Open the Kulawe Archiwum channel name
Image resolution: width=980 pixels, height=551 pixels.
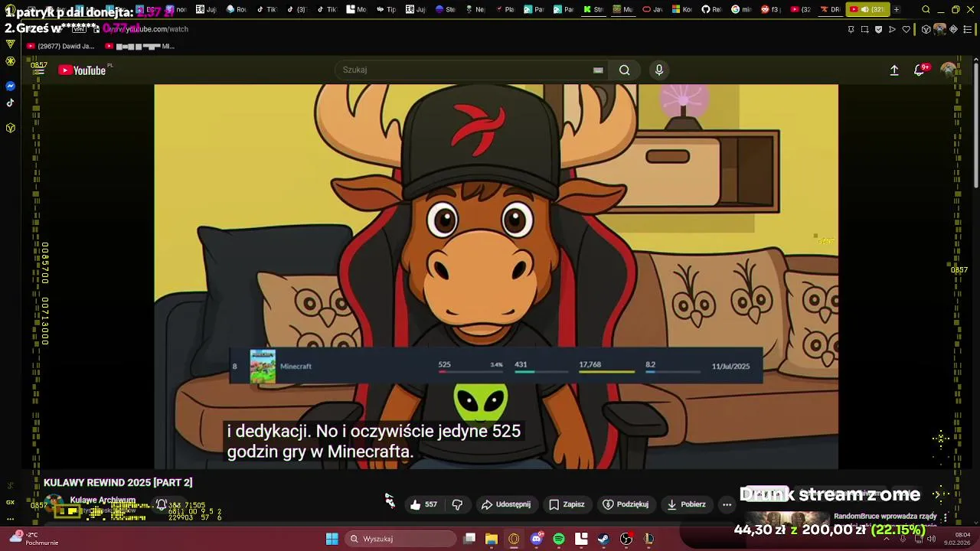pos(103,500)
